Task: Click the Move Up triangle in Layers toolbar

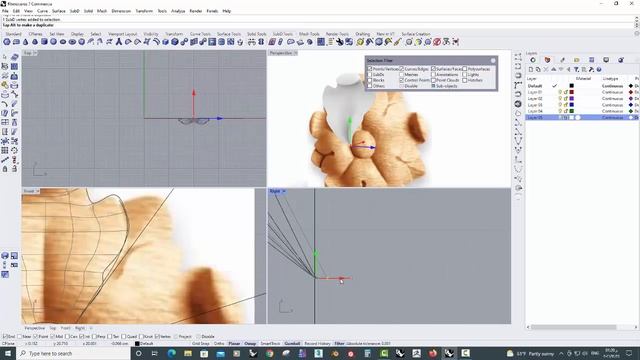Action: 553,69
